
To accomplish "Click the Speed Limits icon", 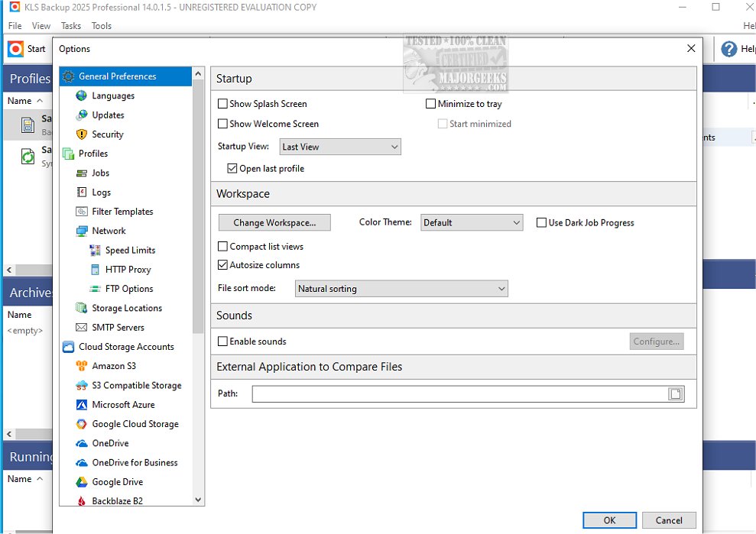I will tap(95, 250).
